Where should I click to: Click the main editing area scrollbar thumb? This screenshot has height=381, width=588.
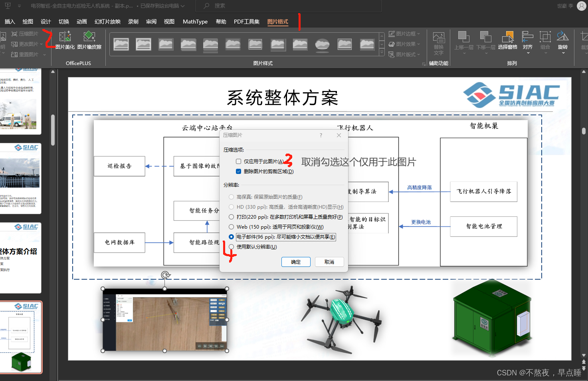tap(584, 131)
